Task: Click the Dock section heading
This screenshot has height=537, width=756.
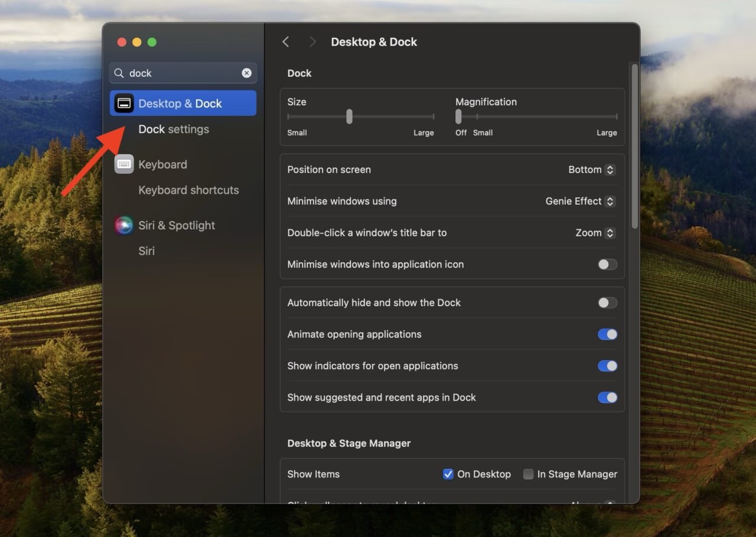Action: 299,73
